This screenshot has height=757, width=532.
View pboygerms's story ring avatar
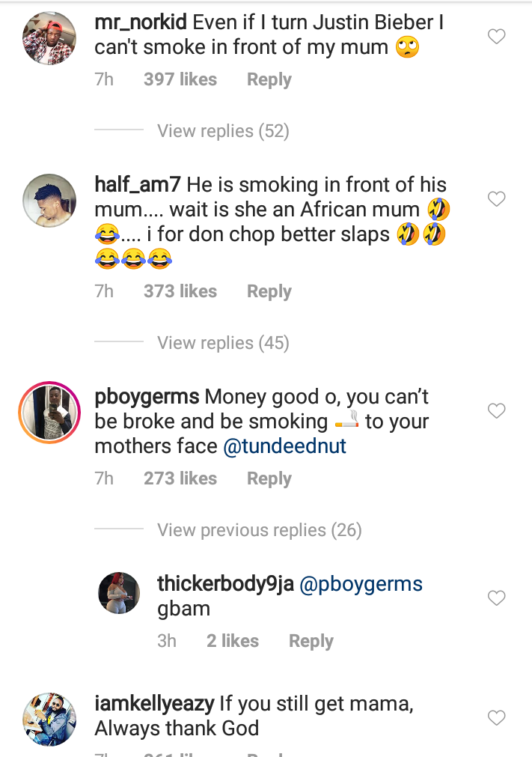pyautogui.click(x=49, y=413)
